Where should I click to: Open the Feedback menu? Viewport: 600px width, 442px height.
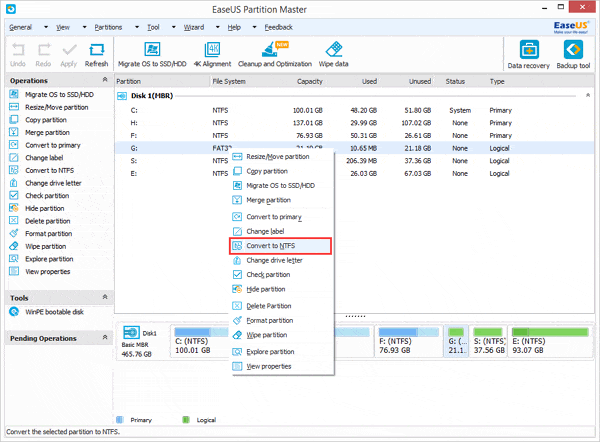tap(279, 27)
